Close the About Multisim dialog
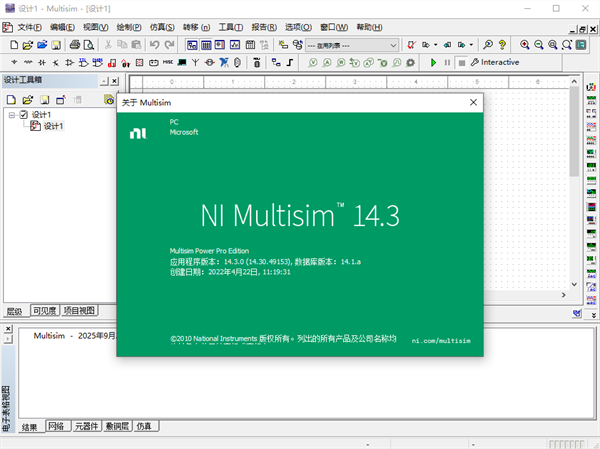 pyautogui.click(x=471, y=102)
